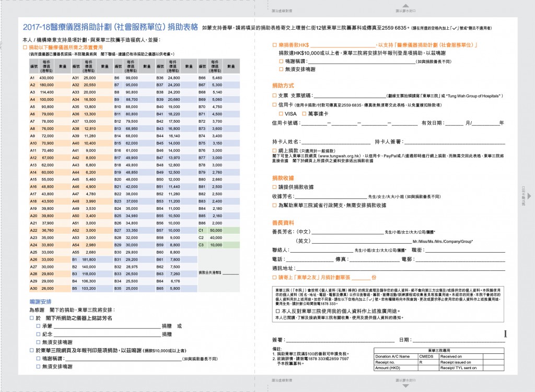This screenshot has width=535, height=392.
Task: Click the Receipt/ TYL sent on cell
Action: tap(461, 368)
